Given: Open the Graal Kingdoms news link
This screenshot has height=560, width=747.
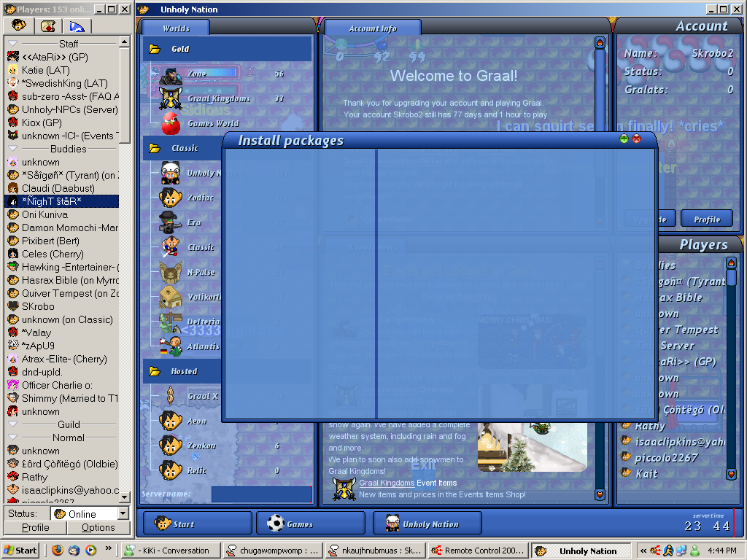Looking at the screenshot, I should (386, 483).
